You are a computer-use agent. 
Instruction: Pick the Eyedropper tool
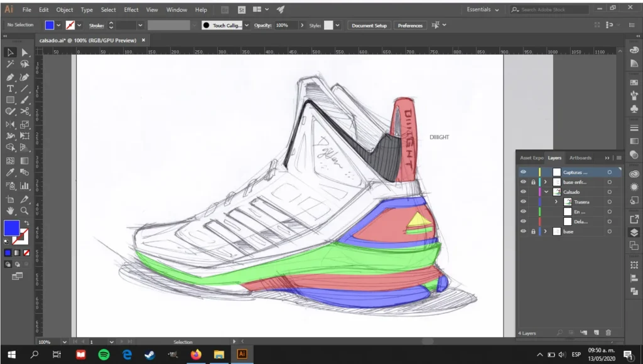point(10,173)
